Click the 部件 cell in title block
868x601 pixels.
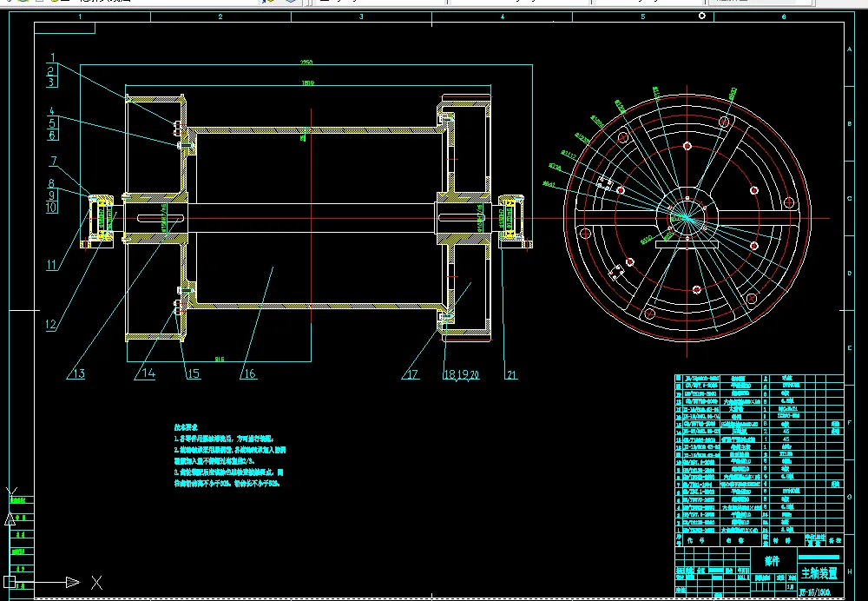(x=772, y=560)
